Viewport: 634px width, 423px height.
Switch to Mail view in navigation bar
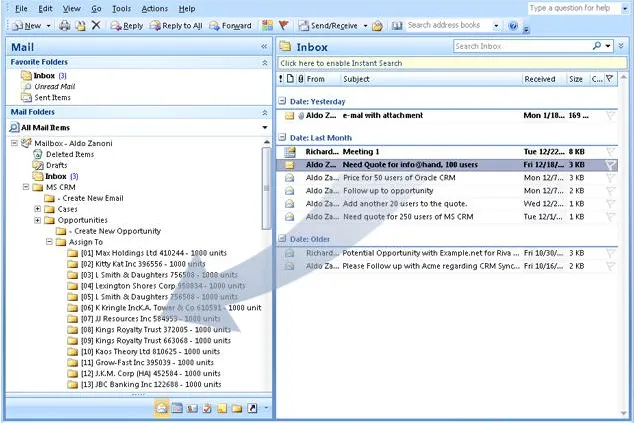(x=162, y=408)
